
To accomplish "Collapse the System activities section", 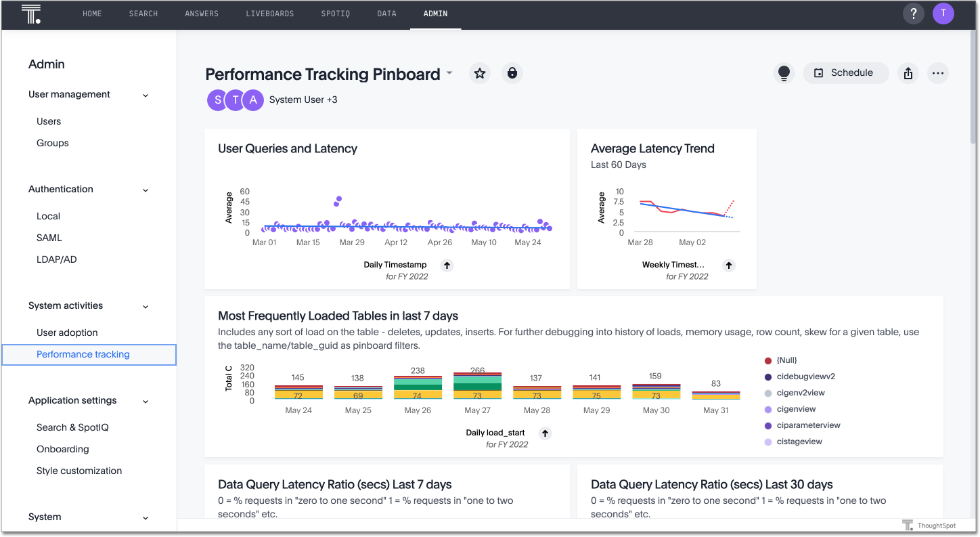I will pyautogui.click(x=145, y=306).
